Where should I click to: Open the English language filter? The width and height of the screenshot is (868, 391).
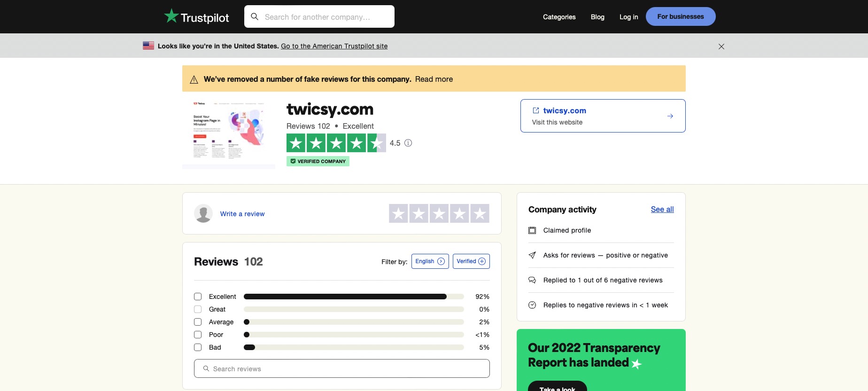pyautogui.click(x=430, y=261)
